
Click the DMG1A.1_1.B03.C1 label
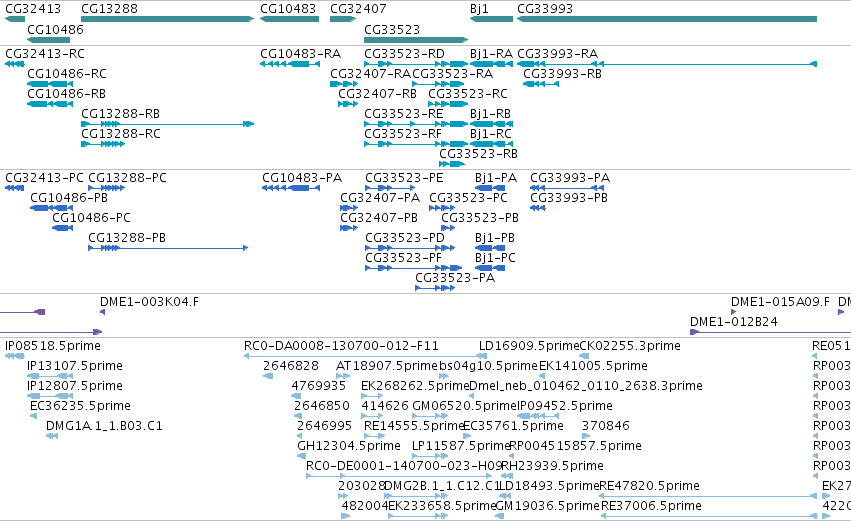coord(104,427)
